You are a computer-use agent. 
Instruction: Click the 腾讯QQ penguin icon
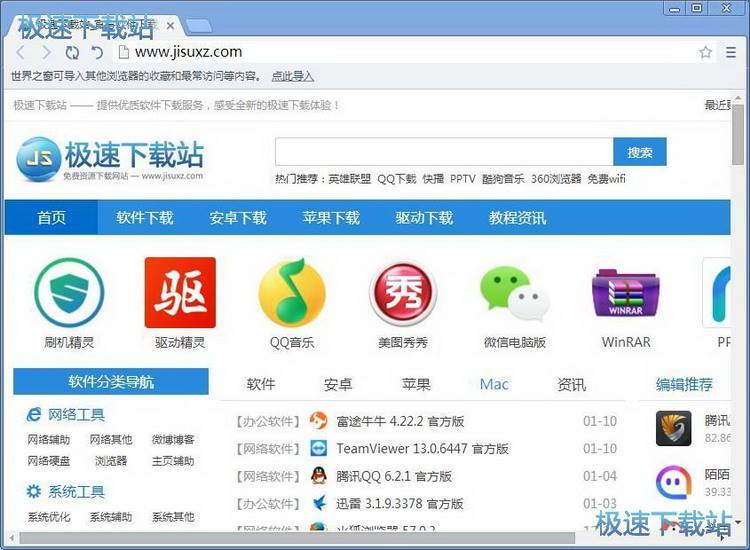pyautogui.click(x=319, y=476)
